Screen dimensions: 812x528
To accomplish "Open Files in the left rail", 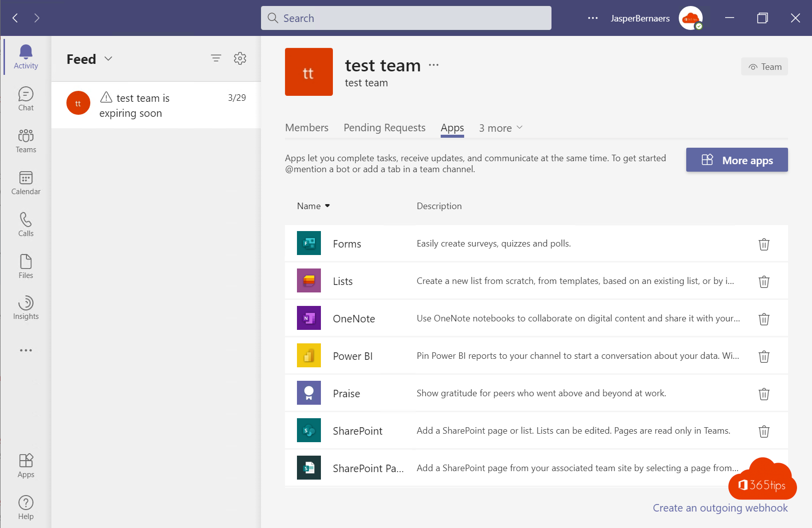I will 26,266.
